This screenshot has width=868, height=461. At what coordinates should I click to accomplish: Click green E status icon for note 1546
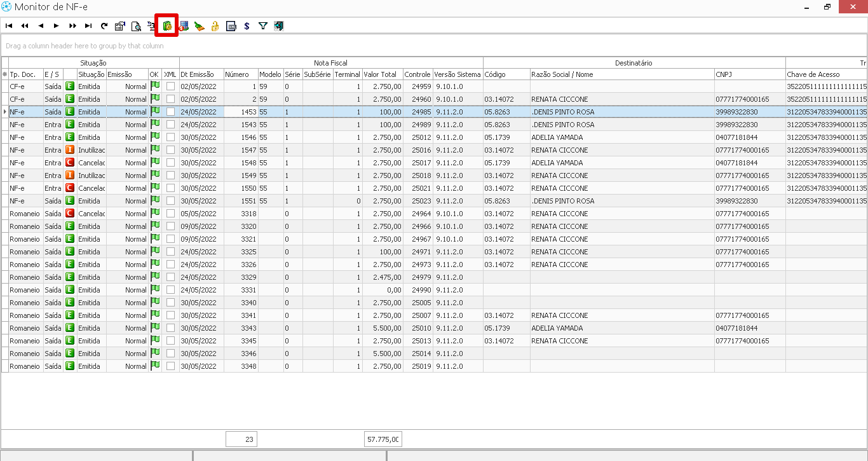[x=70, y=137]
